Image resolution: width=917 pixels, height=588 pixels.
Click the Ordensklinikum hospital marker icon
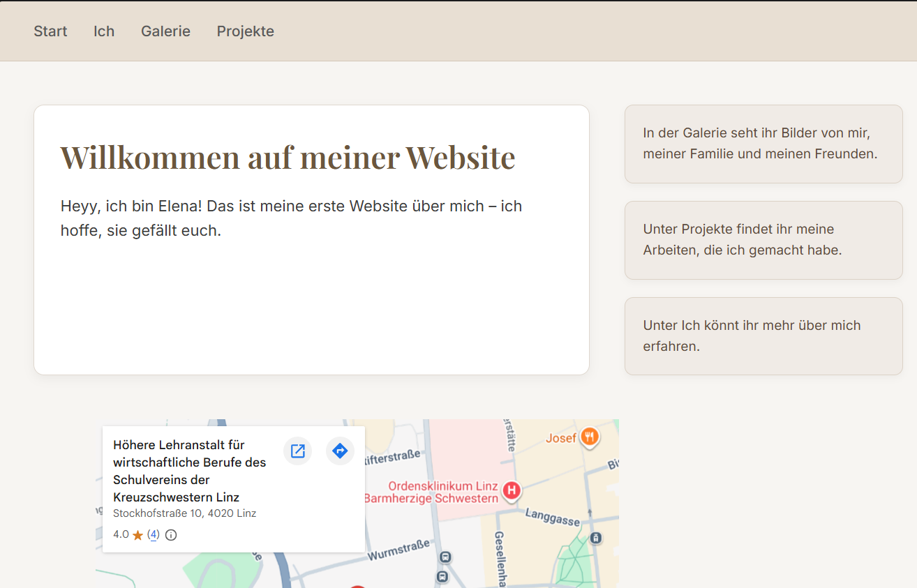pos(512,491)
